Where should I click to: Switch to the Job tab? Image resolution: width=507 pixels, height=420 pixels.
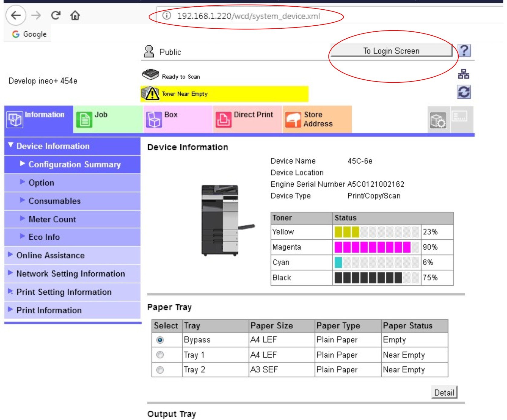click(x=108, y=119)
